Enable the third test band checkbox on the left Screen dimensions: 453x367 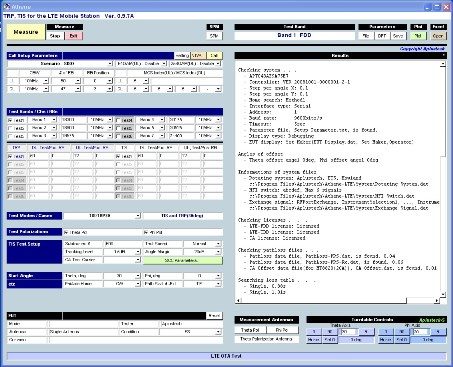pos(10,136)
